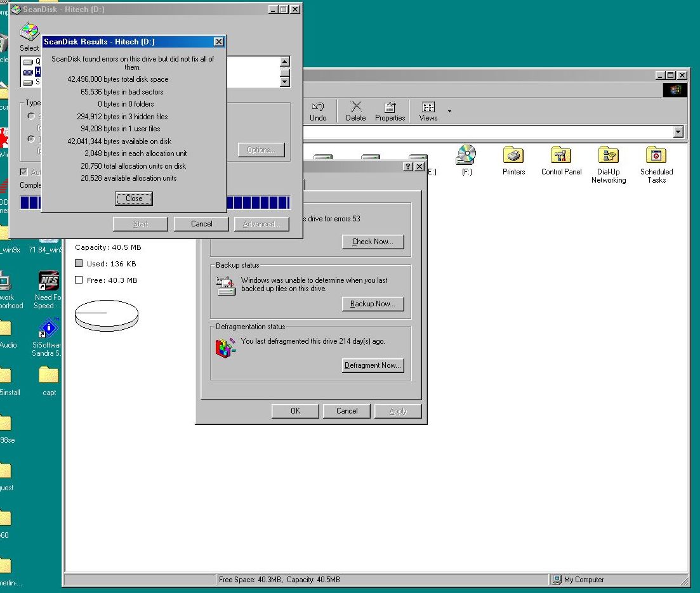
Task: Click the Defragment Now button
Action: [x=373, y=365]
